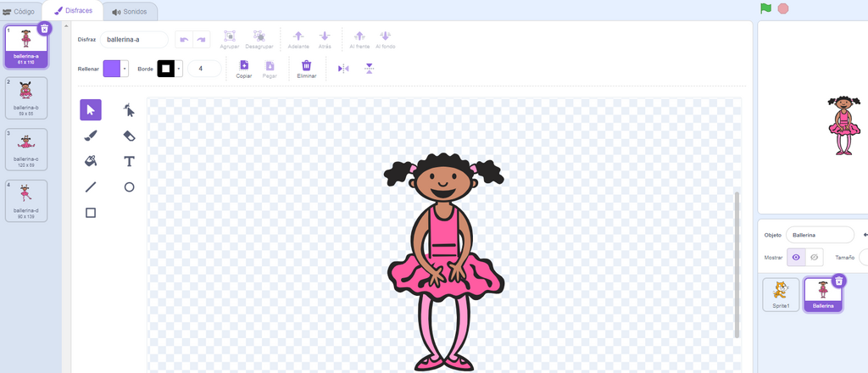Select the Text tool
The image size is (868, 373).
129,161
